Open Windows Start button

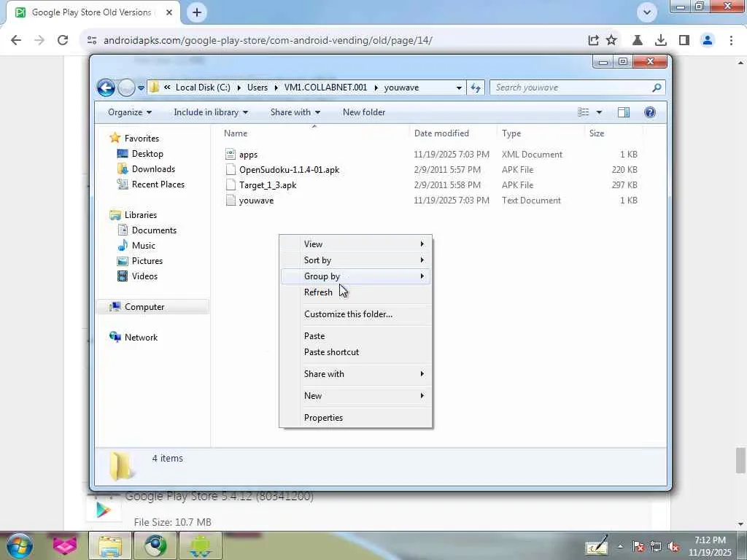18,545
